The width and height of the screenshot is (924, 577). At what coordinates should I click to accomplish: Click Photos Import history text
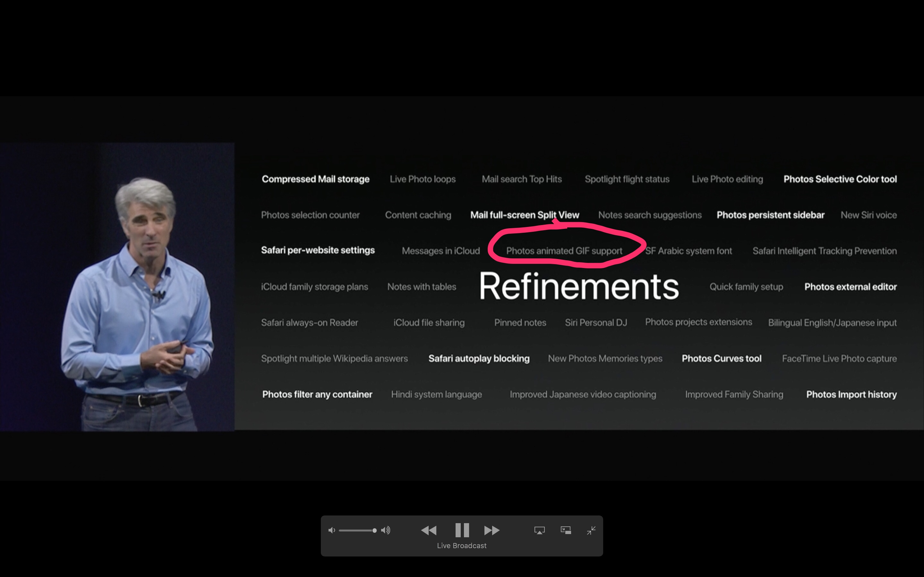[851, 394]
